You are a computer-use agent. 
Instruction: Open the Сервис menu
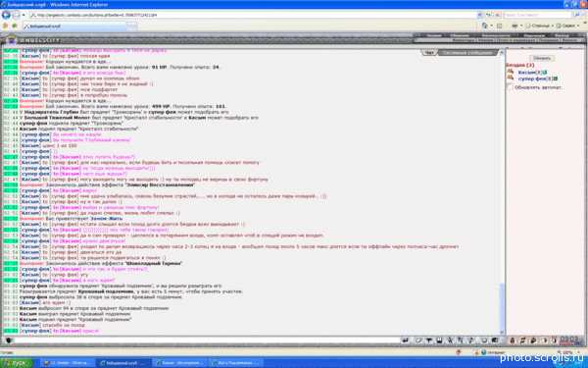click(566, 26)
